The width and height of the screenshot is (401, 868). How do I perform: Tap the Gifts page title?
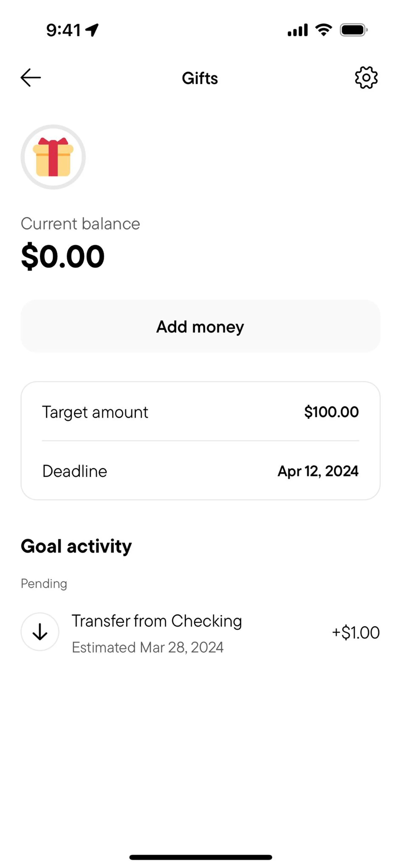(x=200, y=78)
